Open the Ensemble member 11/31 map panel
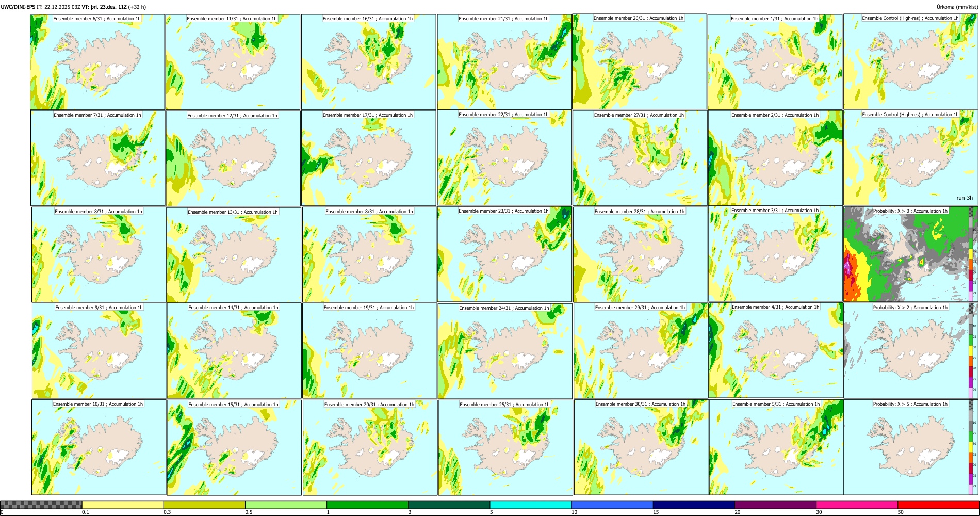The image size is (980, 516). [x=233, y=62]
